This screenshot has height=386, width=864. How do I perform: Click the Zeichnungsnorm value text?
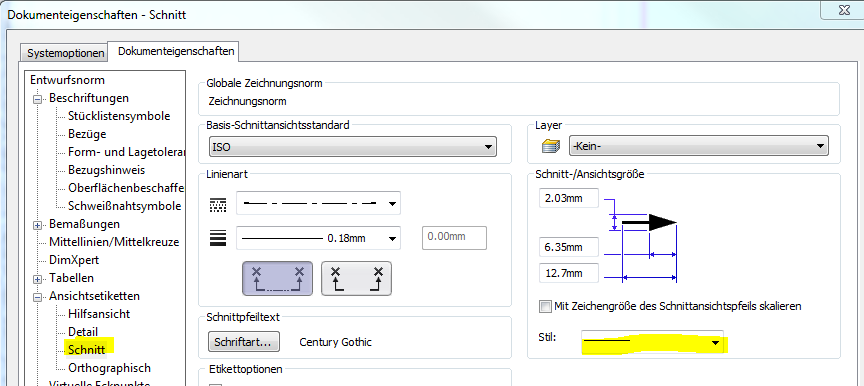pos(247,101)
